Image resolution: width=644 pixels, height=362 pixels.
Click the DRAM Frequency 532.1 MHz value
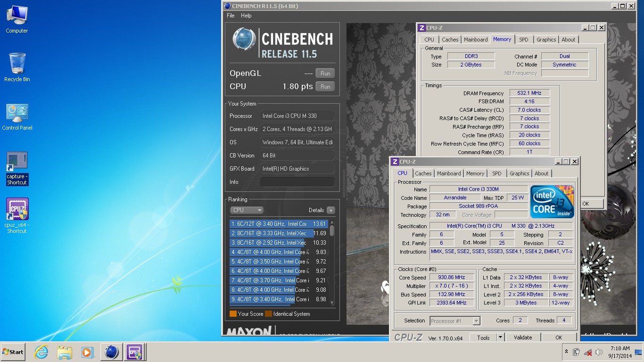[x=529, y=93]
